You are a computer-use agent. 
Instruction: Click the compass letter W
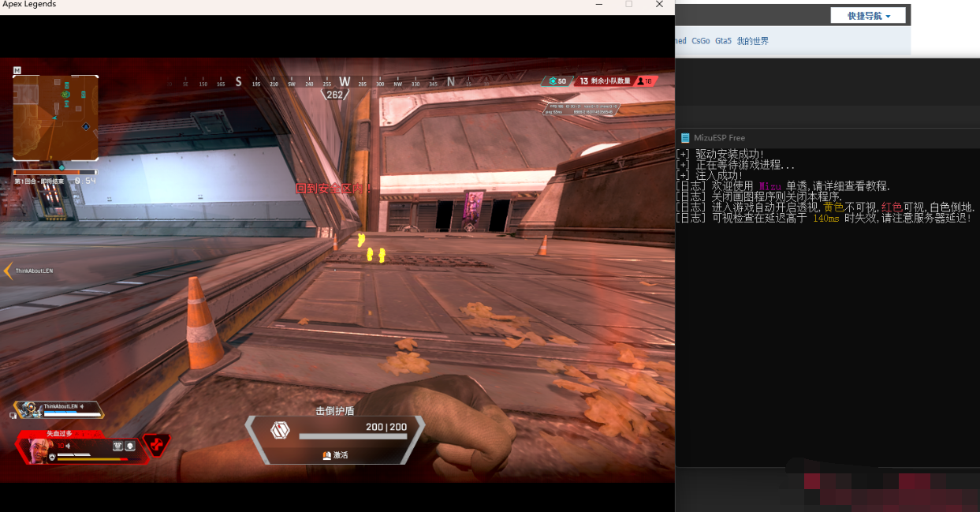[345, 81]
